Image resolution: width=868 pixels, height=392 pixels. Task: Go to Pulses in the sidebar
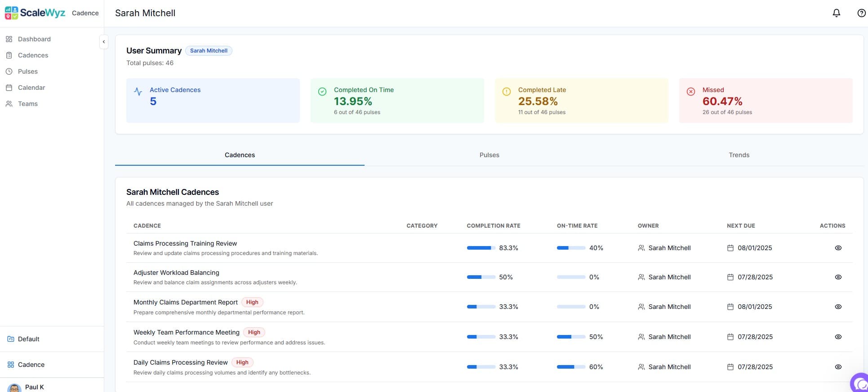[27, 71]
